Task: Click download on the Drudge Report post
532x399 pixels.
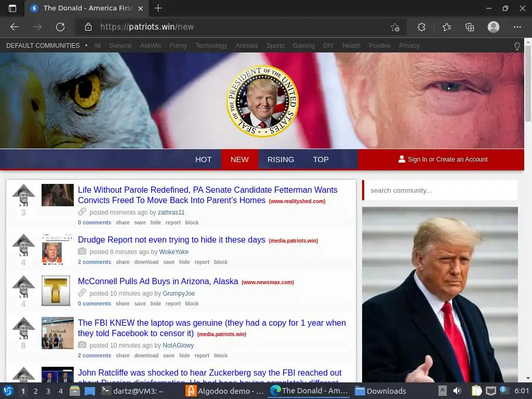Action: click(x=146, y=262)
